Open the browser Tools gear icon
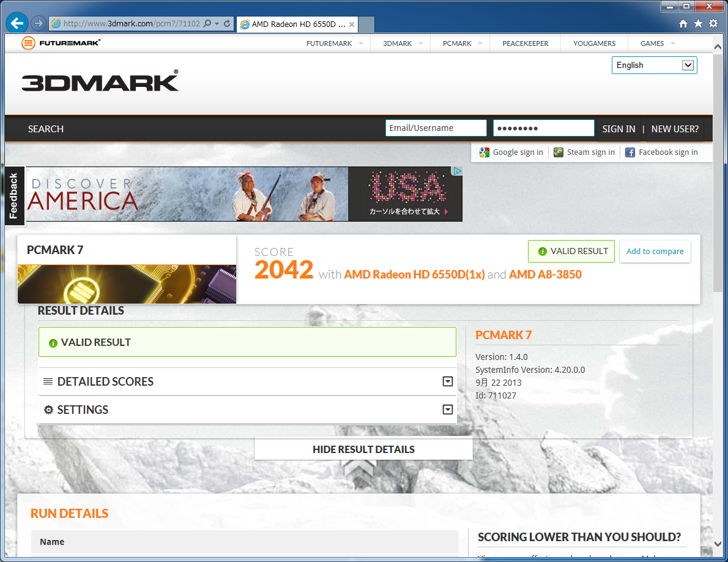This screenshot has height=562, width=728. pos(713,24)
